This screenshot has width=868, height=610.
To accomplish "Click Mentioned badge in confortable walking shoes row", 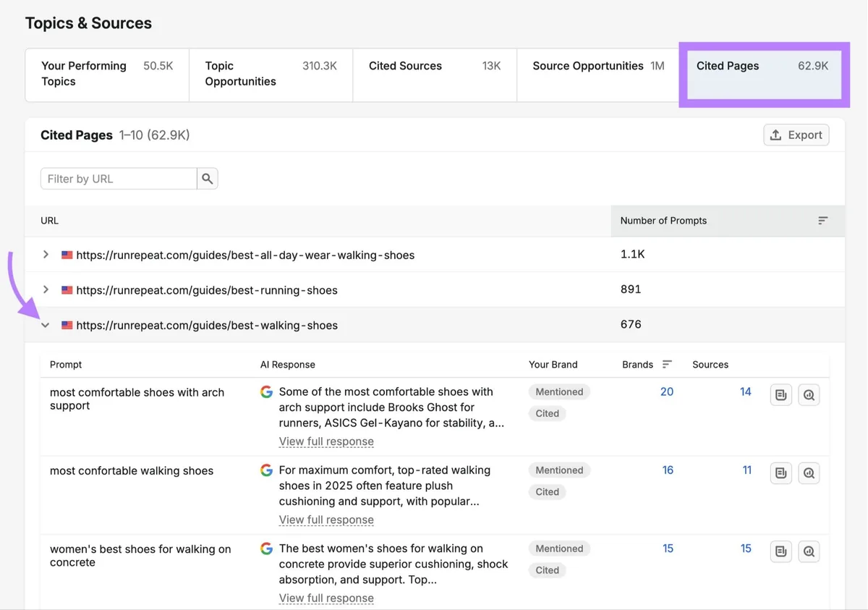I will pyautogui.click(x=559, y=470).
